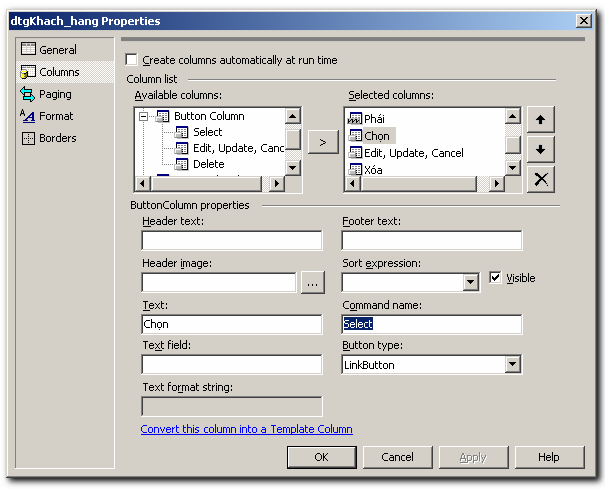Collapse the Button Column tree node
This screenshot has height=489, width=605.
(x=145, y=116)
